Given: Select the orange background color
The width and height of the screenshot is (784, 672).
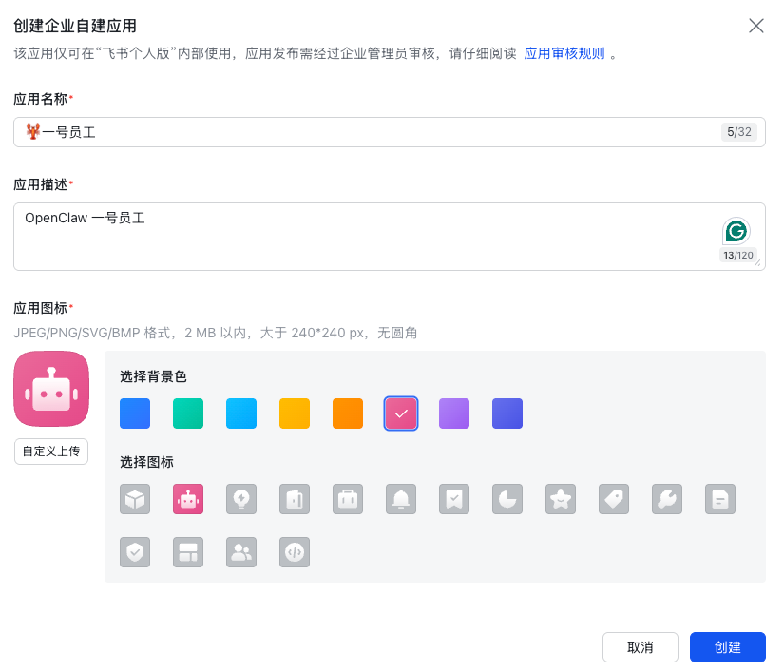Looking at the screenshot, I should [348, 413].
